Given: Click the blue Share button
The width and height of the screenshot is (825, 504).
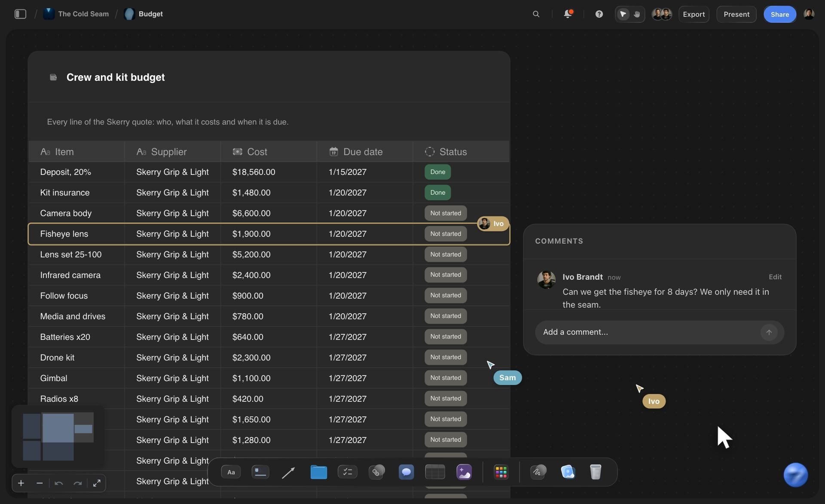Looking at the screenshot, I should tap(779, 14).
